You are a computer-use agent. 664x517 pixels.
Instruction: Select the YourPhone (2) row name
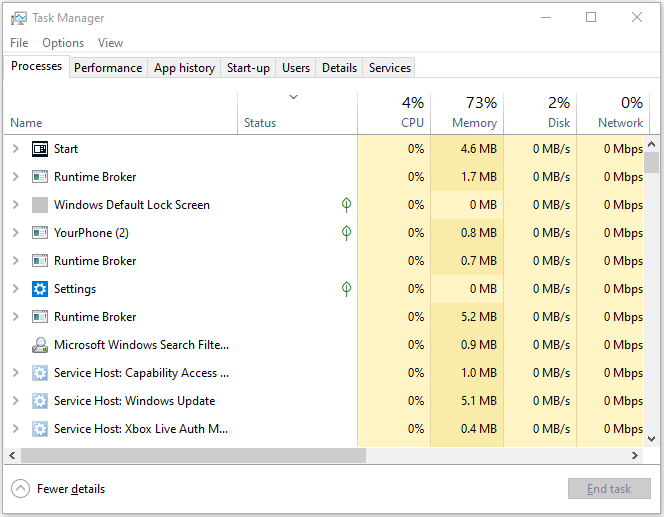[91, 233]
